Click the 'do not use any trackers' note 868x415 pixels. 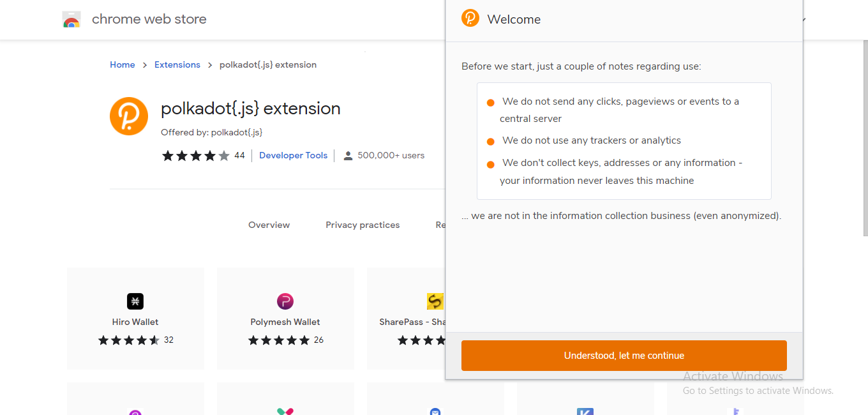tap(592, 140)
